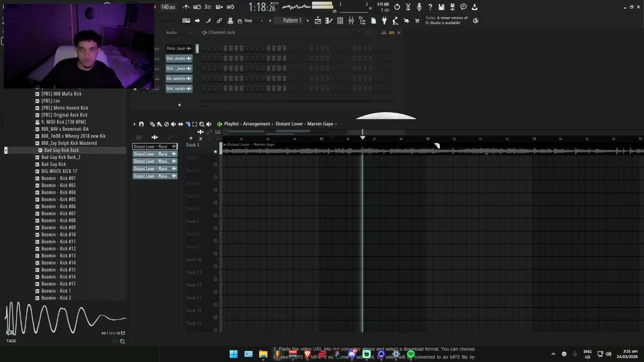Mute Track 1 with its green dot

click(x=215, y=151)
